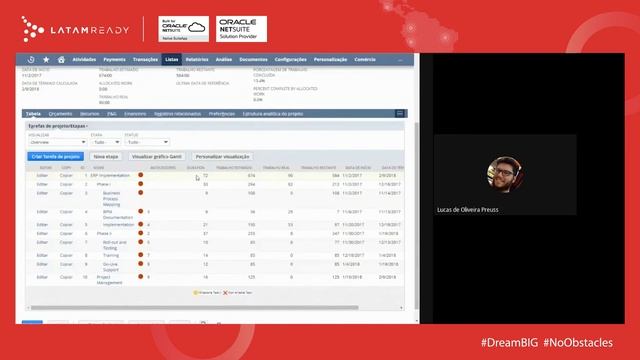Click the subtab layout toggle icon at right of tab bar
Image resolution: width=640 pixels, height=360 pixels.
[400, 113]
